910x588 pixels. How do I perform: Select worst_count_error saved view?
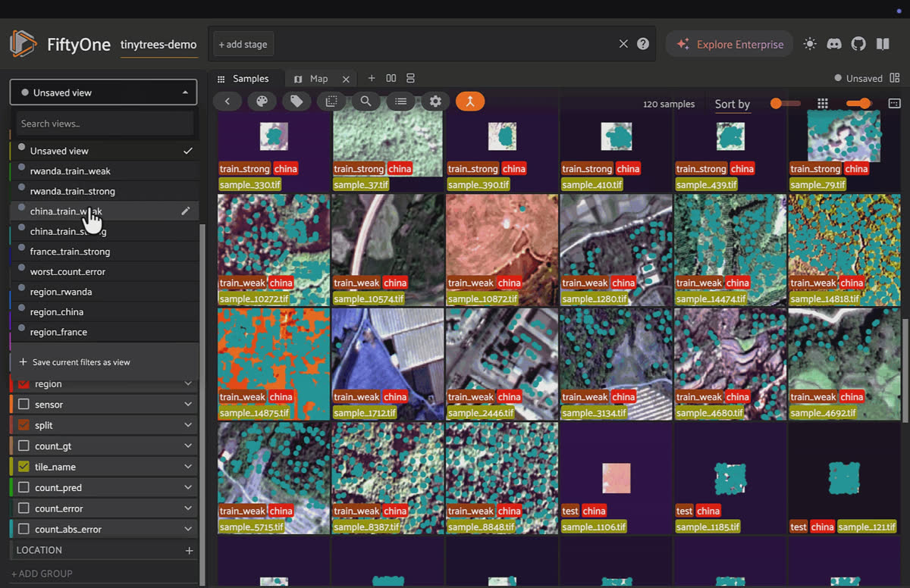pyautogui.click(x=104, y=271)
